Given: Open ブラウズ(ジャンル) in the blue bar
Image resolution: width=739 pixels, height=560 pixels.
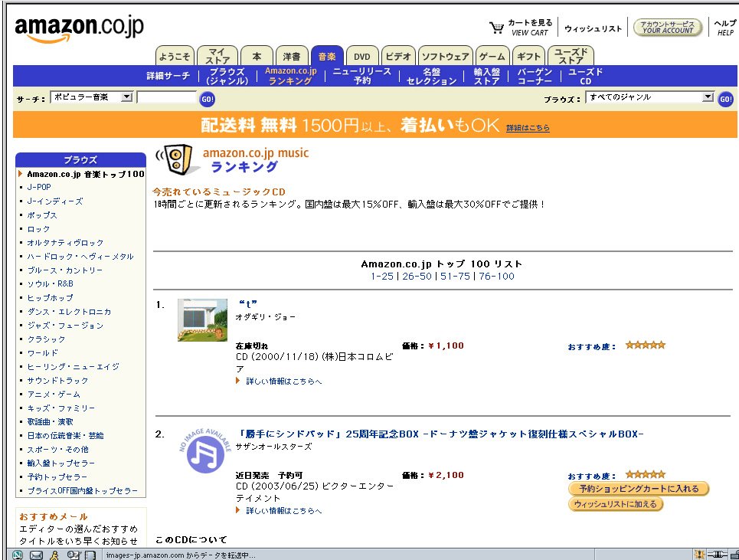Looking at the screenshot, I should [227, 76].
